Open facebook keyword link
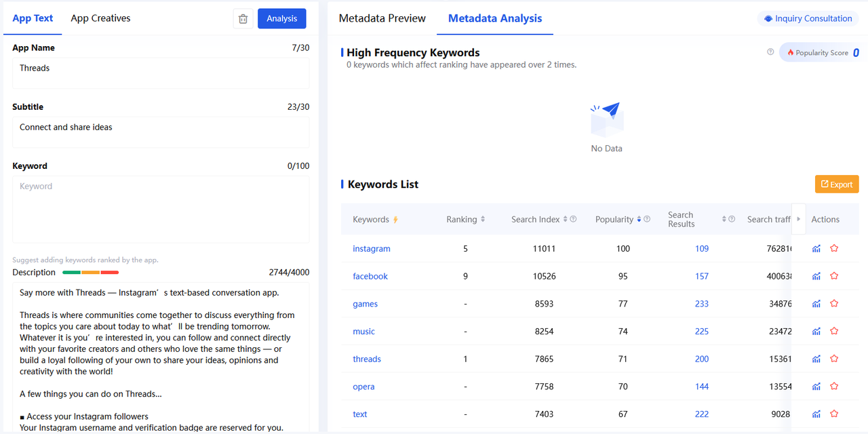 point(370,276)
